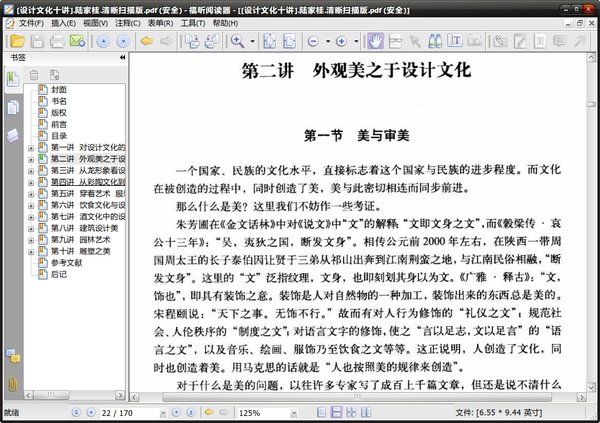Expand the 第三讲 bookmark node
This screenshot has width=600, height=423.
(x=31, y=171)
